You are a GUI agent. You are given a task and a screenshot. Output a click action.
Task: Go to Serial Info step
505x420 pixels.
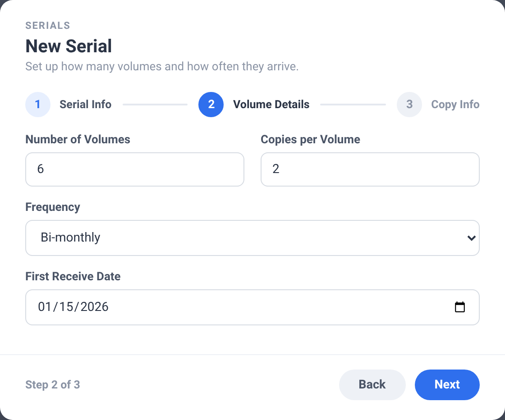click(85, 104)
